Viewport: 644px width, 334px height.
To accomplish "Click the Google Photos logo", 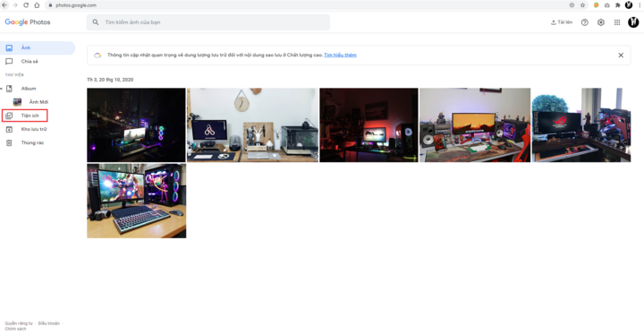I will pos(28,22).
